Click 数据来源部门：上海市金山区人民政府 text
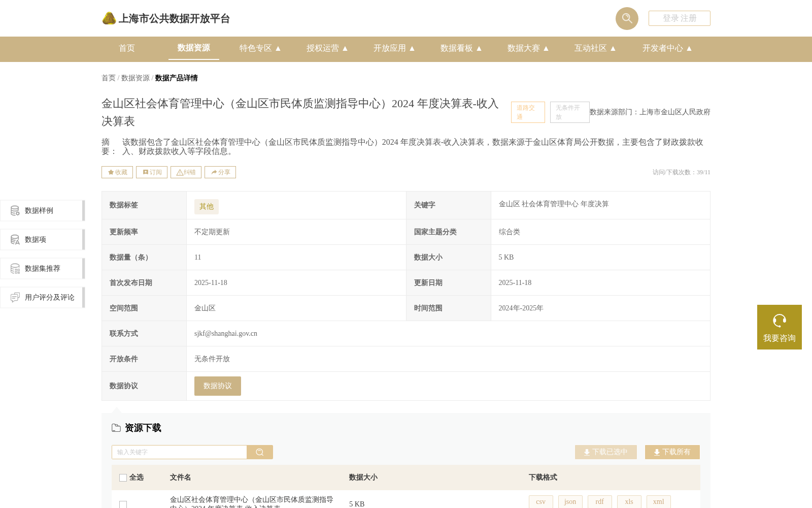This screenshot has height=508, width=812. tap(650, 112)
